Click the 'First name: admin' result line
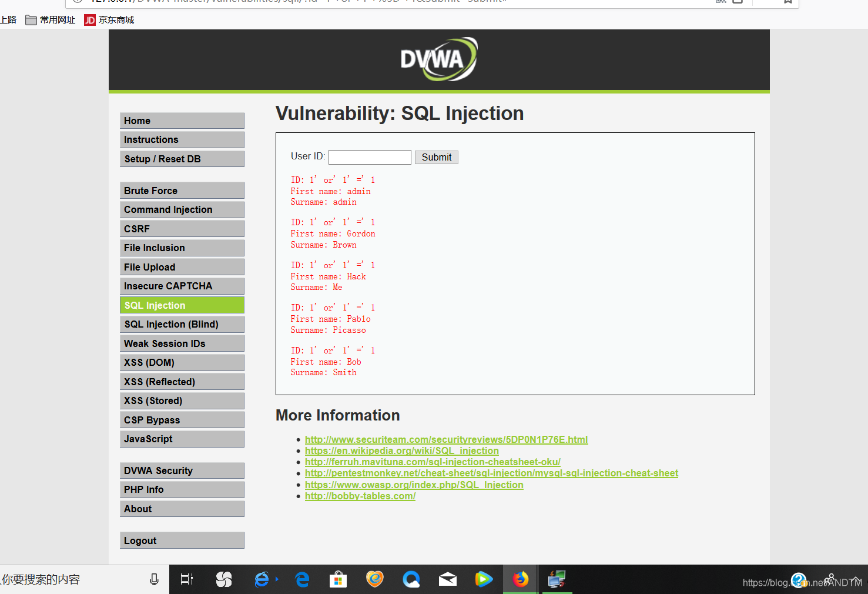Screen dimensions: 868x594 [x=330, y=191]
